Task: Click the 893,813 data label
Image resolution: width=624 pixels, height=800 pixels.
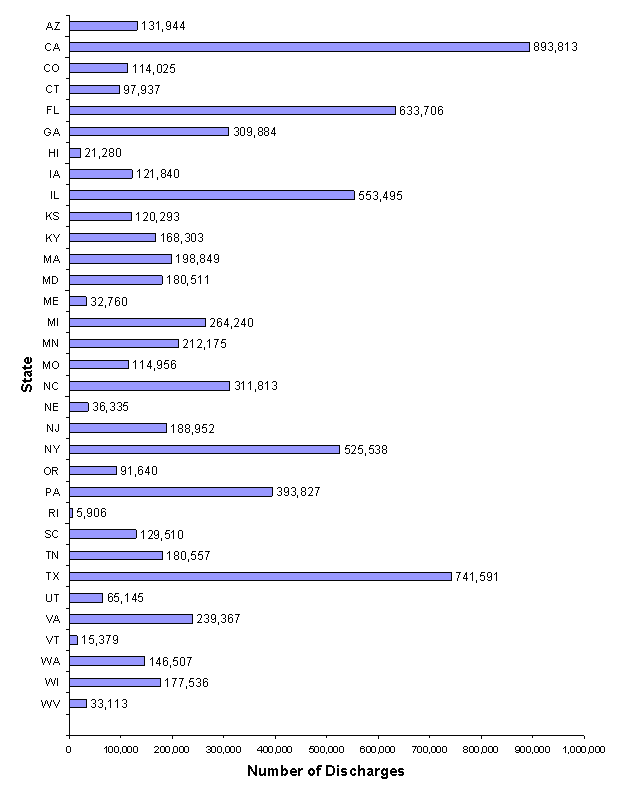Action: (x=556, y=47)
